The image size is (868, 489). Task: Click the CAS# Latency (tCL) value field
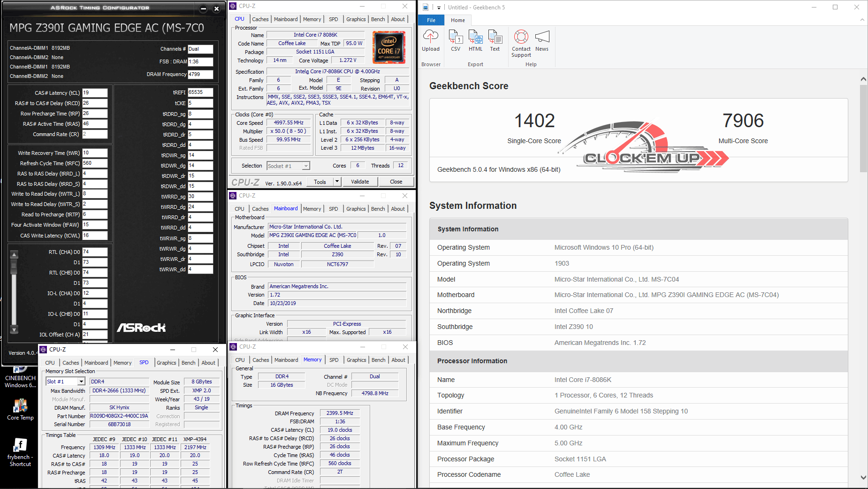(x=95, y=93)
